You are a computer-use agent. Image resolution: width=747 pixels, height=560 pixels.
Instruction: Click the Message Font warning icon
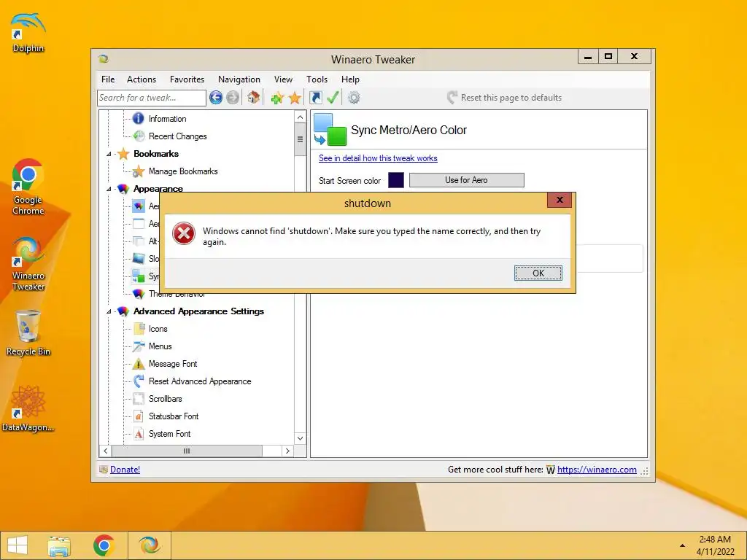pos(139,364)
